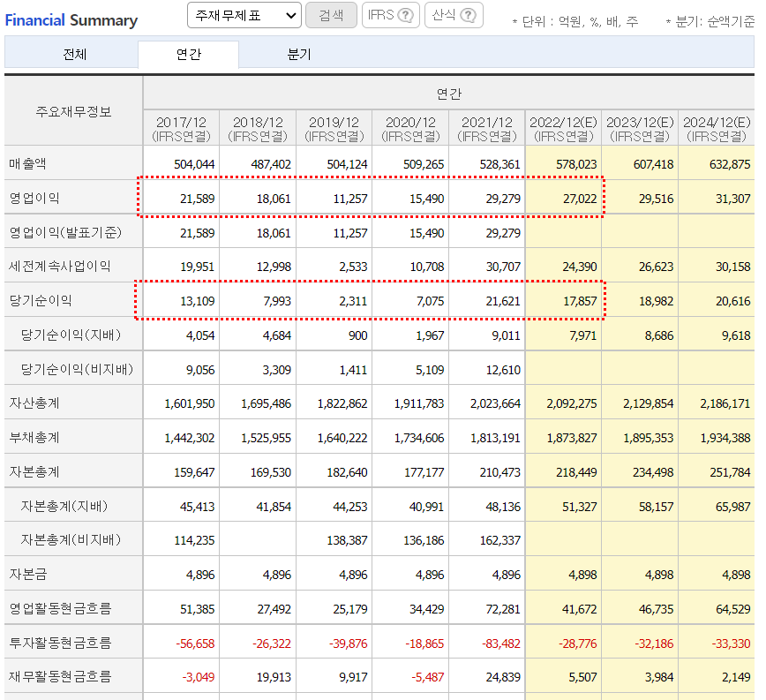Screen dimensions: 766x700
Task: Click the 자본금 row label
Action: pyautogui.click(x=28, y=574)
